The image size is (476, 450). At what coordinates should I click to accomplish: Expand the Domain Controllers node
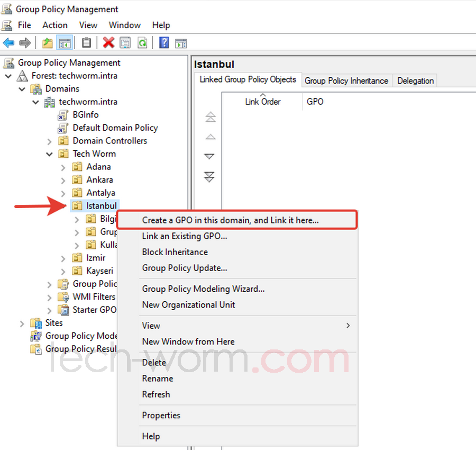click(x=50, y=141)
